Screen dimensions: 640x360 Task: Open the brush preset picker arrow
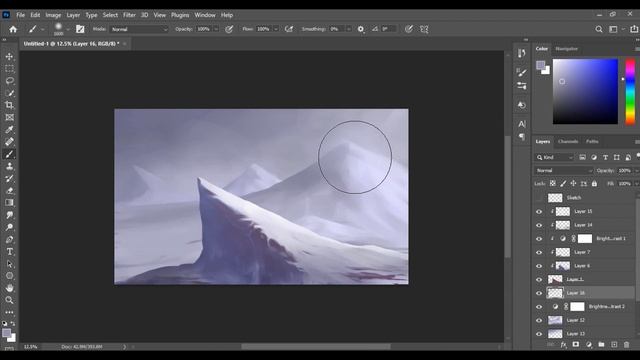click(68, 29)
